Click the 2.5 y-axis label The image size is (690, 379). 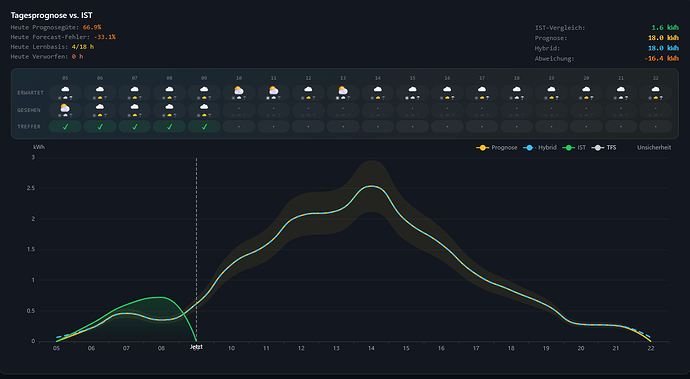tap(30, 188)
